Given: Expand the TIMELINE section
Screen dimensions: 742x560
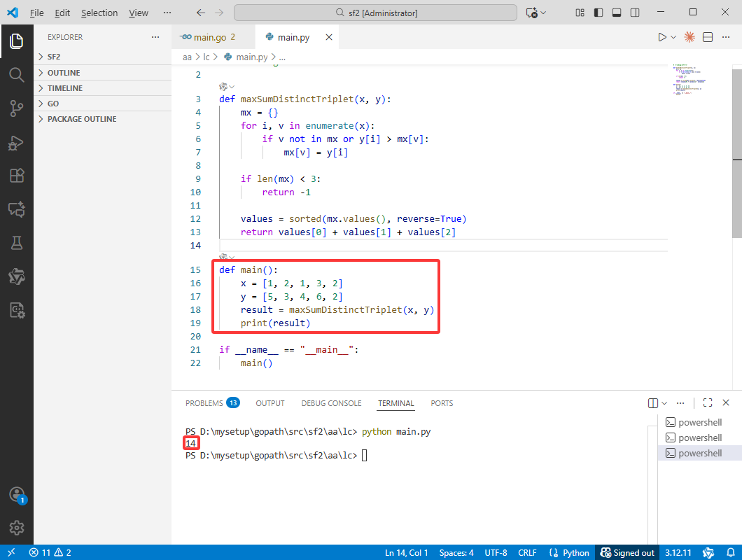Looking at the screenshot, I should click(102, 88).
